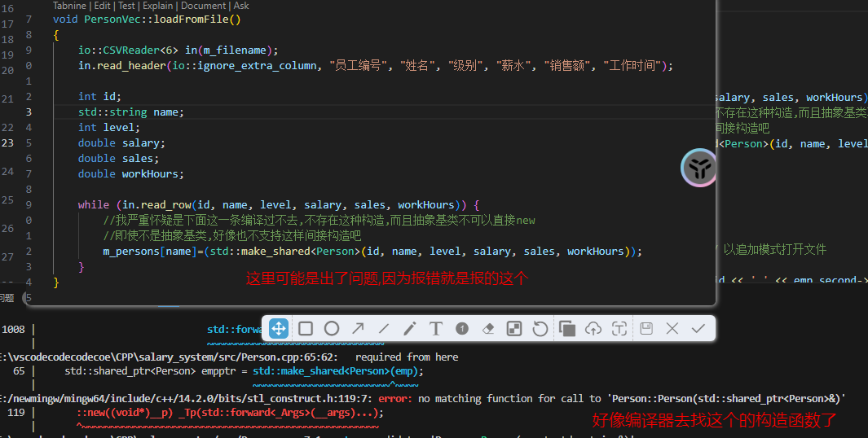Click 'std::make_shared<Person>(emp);' in terminal output
Screen dimensions: 868x438
click(338, 371)
